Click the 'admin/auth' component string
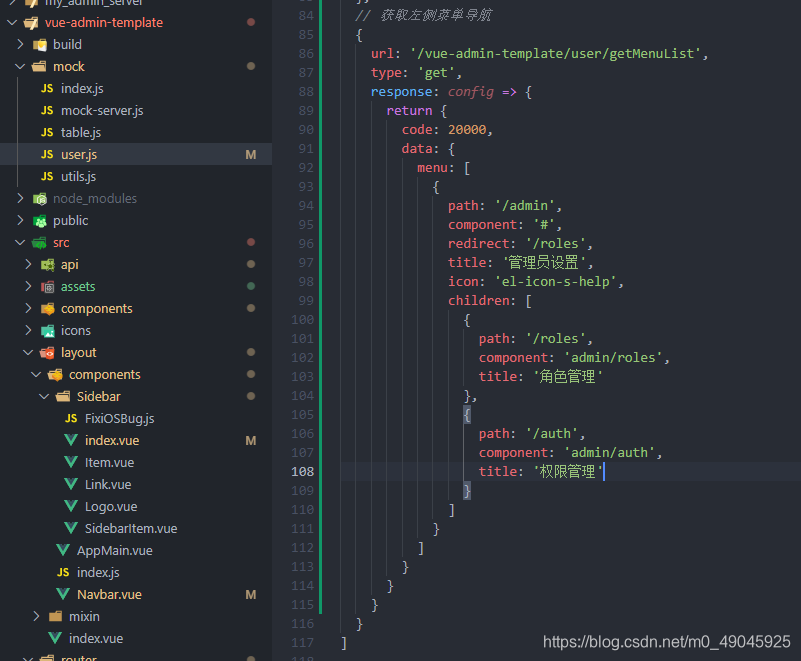 point(609,453)
